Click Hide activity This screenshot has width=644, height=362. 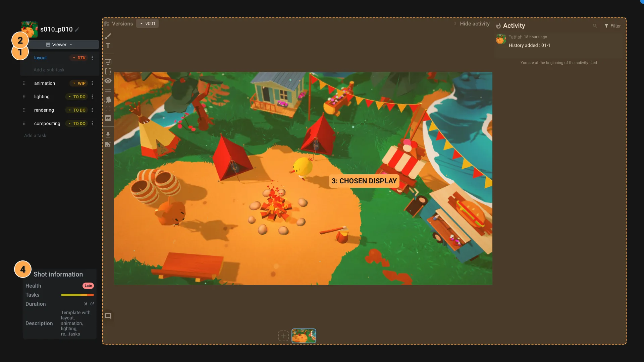474,24
